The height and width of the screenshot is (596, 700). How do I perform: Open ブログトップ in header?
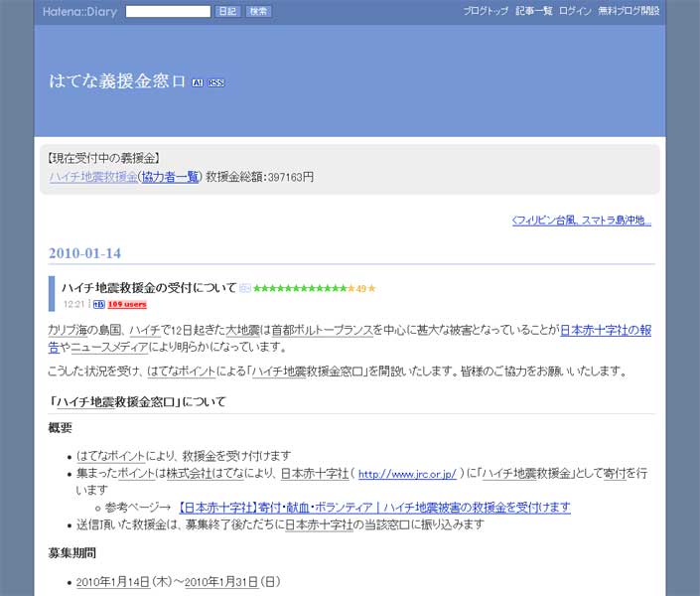[486, 11]
